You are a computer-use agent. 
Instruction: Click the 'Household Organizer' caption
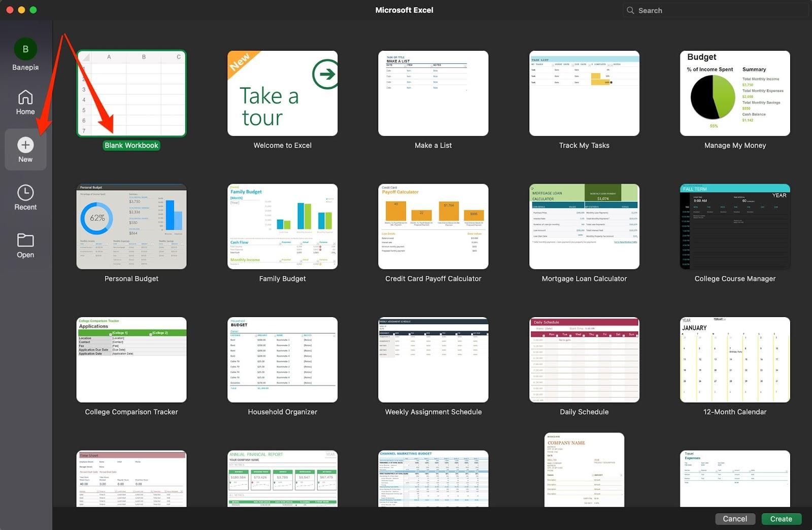283,412
